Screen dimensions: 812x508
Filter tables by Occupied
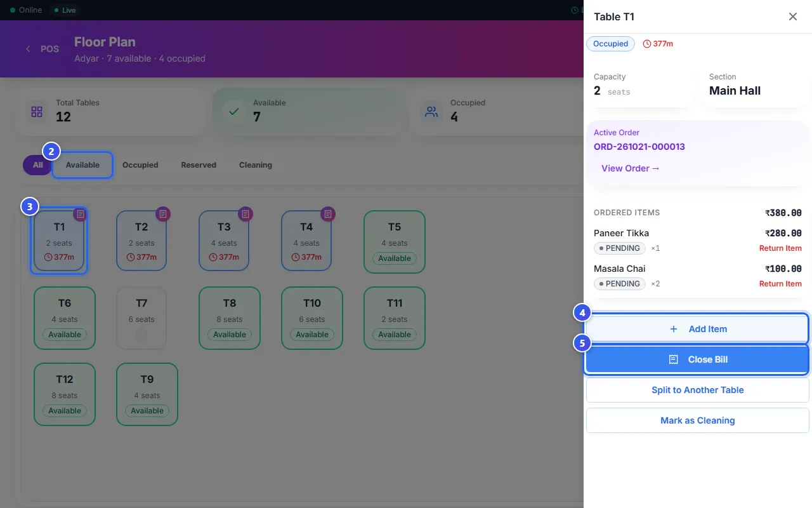tap(140, 165)
